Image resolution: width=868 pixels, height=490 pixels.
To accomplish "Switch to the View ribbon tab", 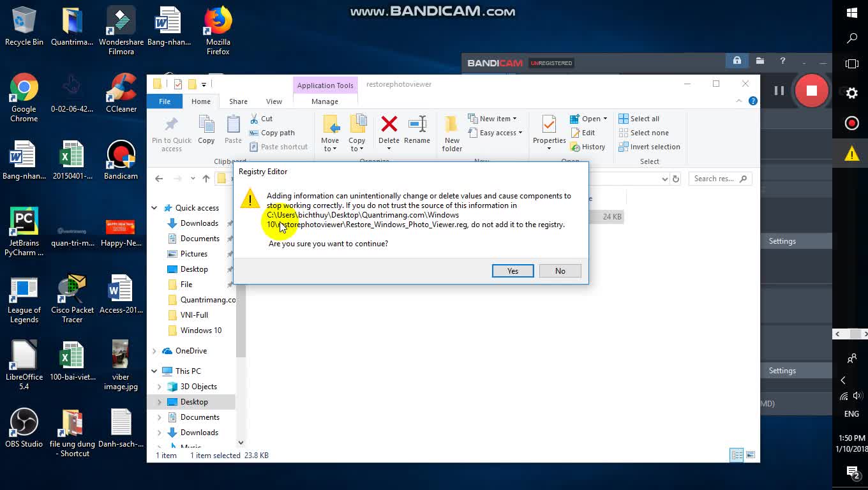I will tap(274, 101).
